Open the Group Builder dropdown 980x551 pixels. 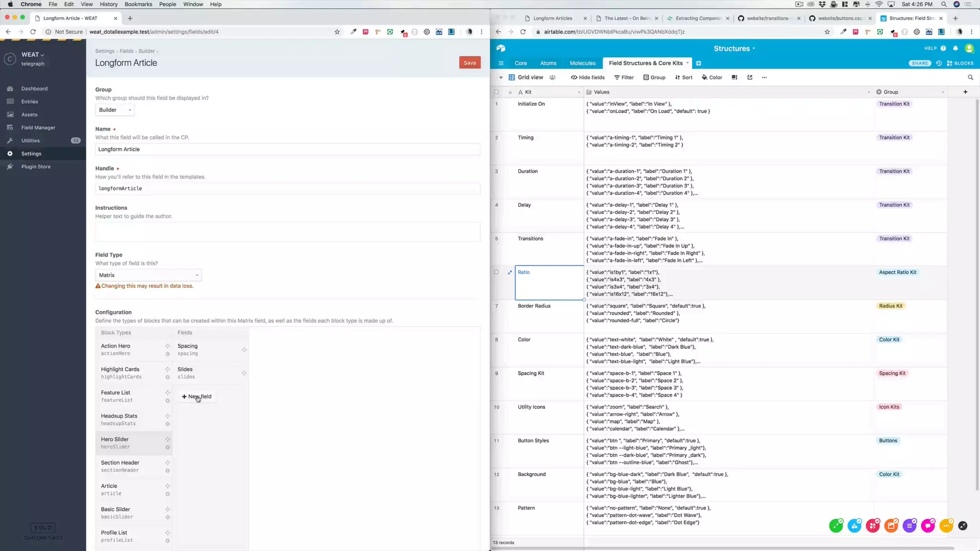coord(115,110)
